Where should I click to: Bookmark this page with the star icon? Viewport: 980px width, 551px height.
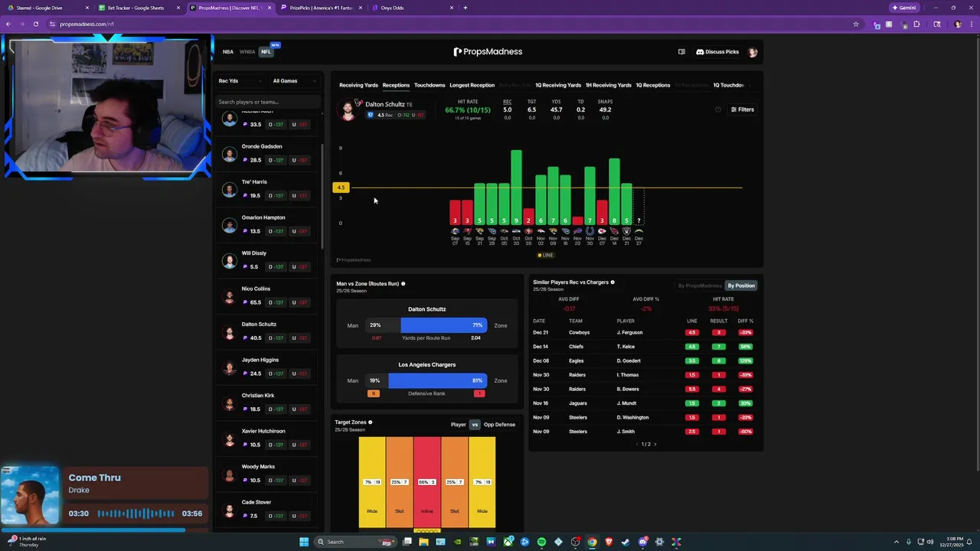tap(856, 24)
